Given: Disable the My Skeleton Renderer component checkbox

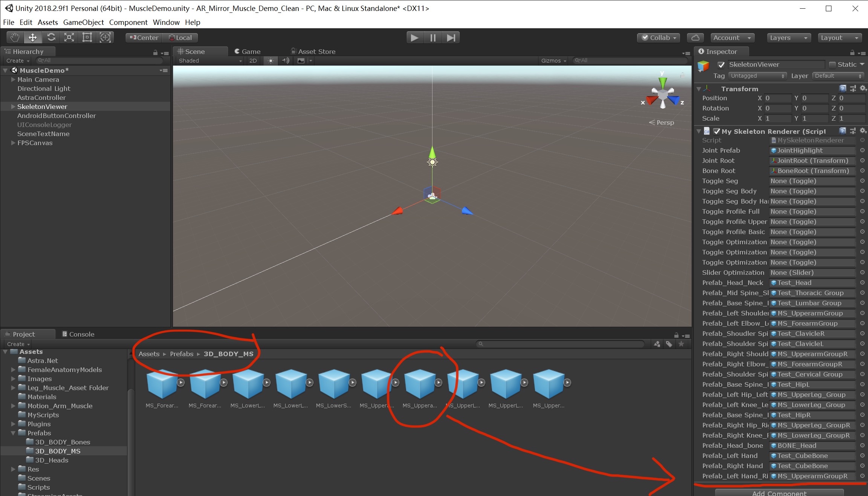Looking at the screenshot, I should click(x=717, y=131).
